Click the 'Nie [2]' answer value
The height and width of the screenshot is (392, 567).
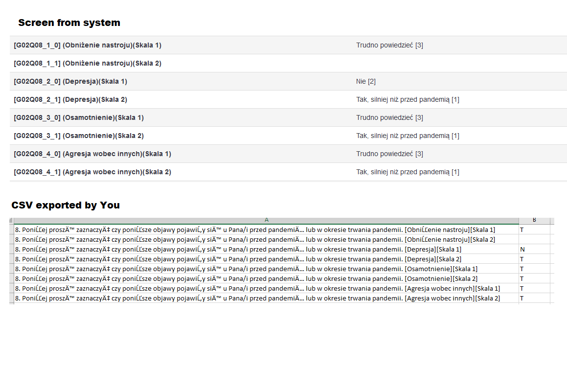tap(365, 81)
